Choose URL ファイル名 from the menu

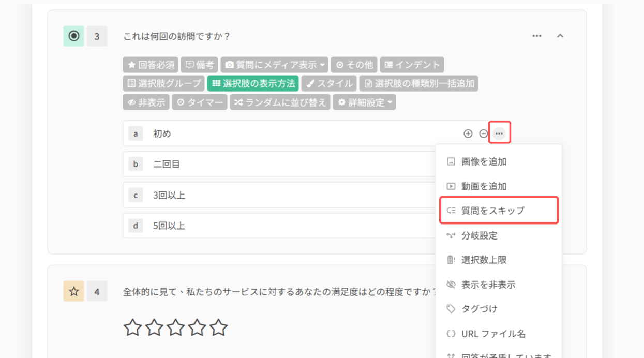pos(499,334)
